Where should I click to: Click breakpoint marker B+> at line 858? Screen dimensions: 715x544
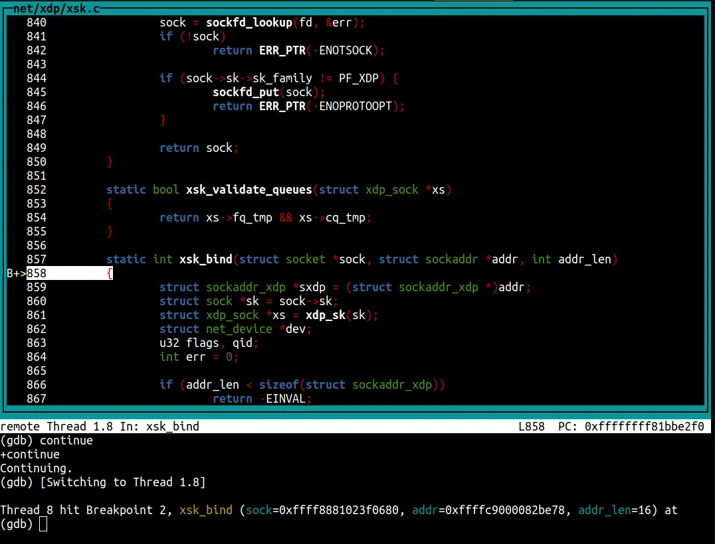coord(16,274)
